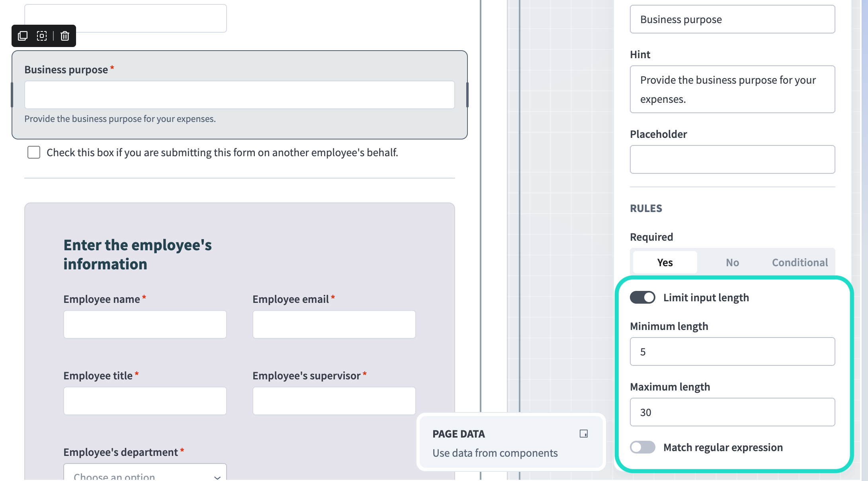The width and height of the screenshot is (868, 481).
Task: Click the Employee title input
Action: [145, 401]
